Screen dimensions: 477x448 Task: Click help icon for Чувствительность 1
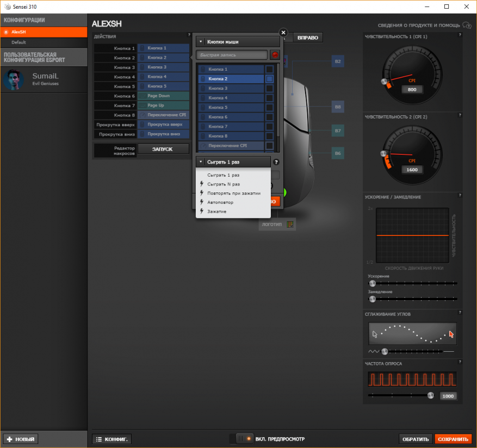[x=460, y=35]
